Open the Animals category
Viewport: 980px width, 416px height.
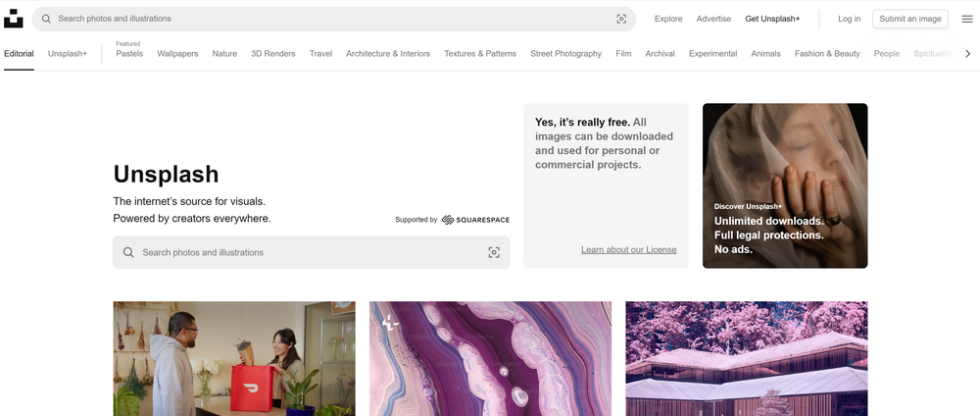pyautogui.click(x=765, y=54)
